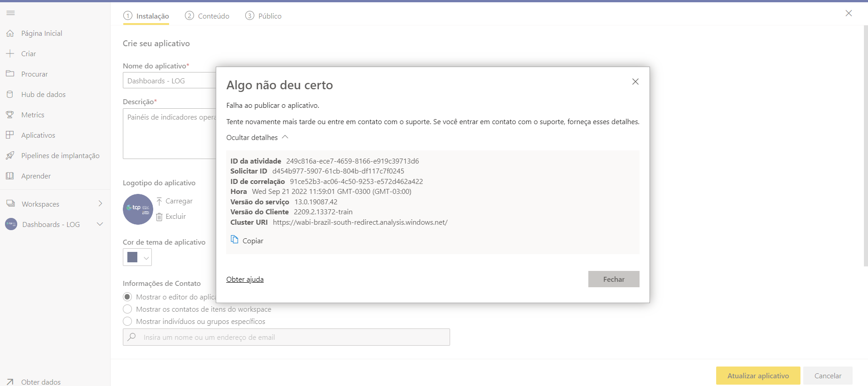The height and width of the screenshot is (386, 868).
Task: Select Mostrar indivíduos ou grupos específicos radio
Action: [x=127, y=321]
